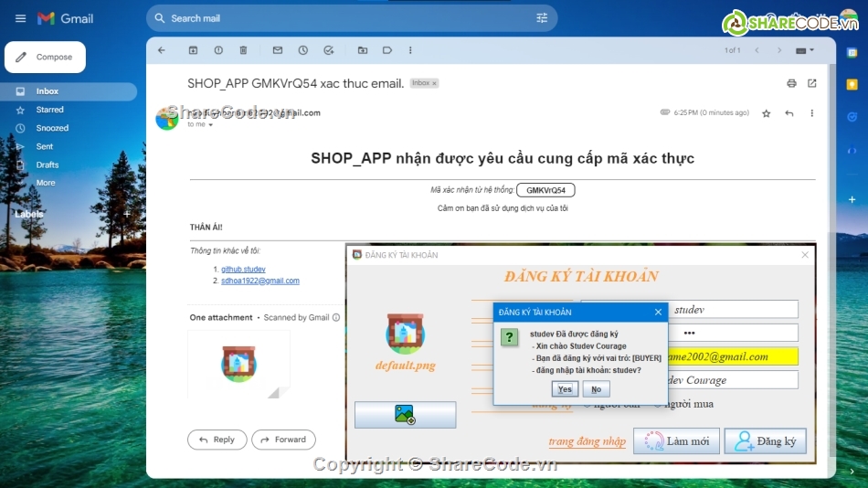
Task: Open the search options filter icon
Action: (542, 18)
